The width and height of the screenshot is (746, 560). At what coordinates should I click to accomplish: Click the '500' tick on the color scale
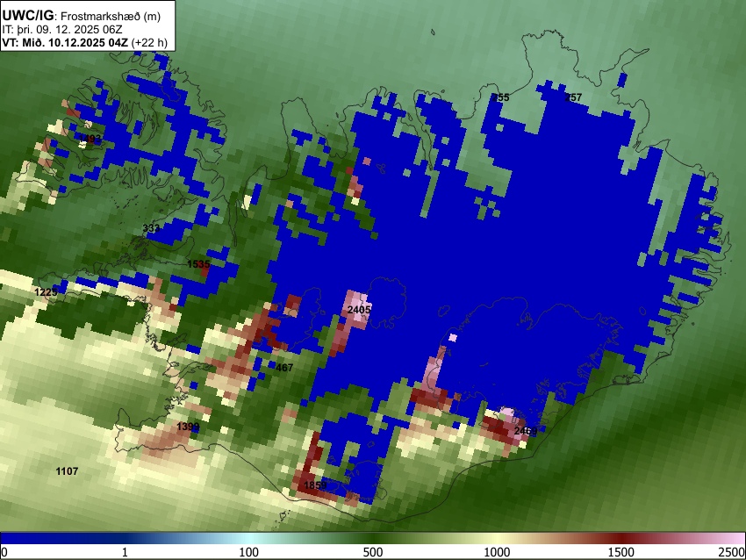[373, 552]
